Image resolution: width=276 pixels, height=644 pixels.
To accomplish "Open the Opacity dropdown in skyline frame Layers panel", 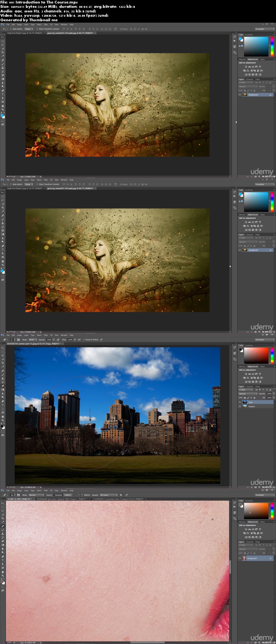I will click(x=274, y=394).
